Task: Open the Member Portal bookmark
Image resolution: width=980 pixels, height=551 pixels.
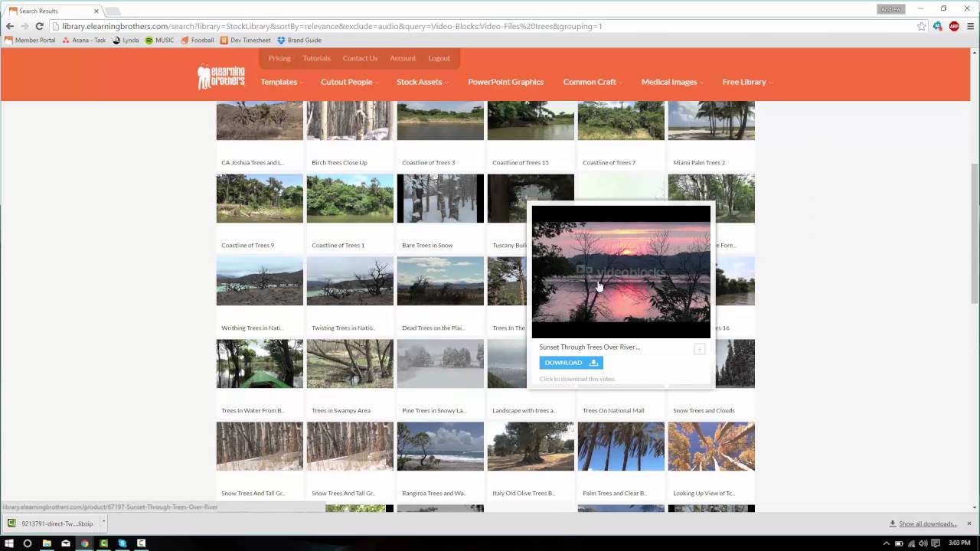Action: pos(31,41)
